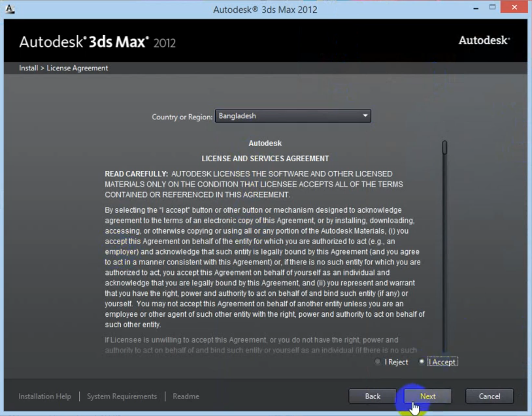Select the I Accept radio button
The image size is (532, 416).
pyautogui.click(x=421, y=362)
